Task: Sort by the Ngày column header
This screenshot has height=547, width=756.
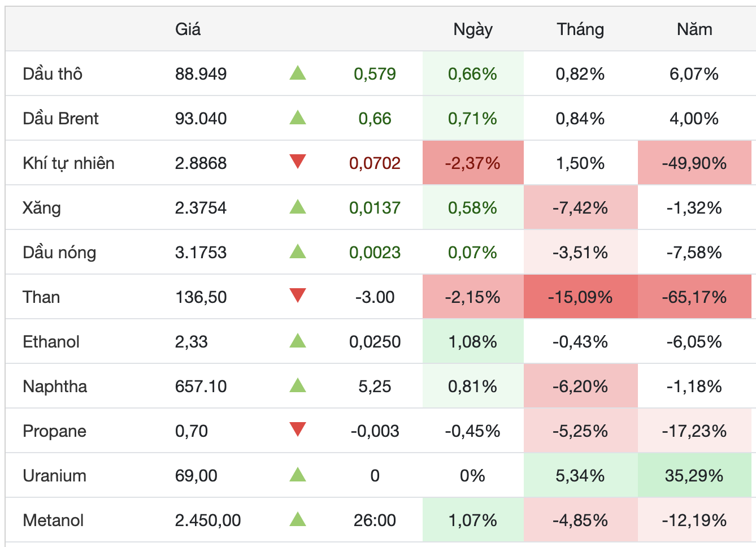Action: pyautogui.click(x=473, y=29)
